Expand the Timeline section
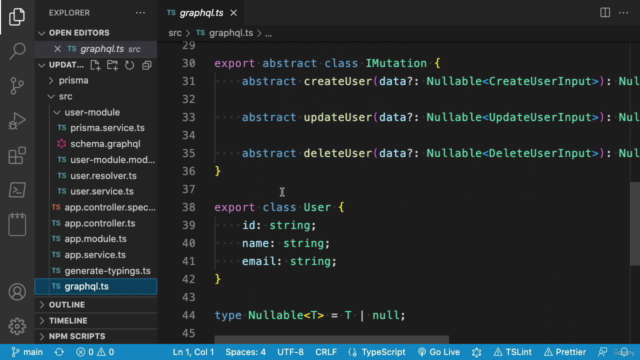The width and height of the screenshot is (640, 360). (x=96, y=320)
